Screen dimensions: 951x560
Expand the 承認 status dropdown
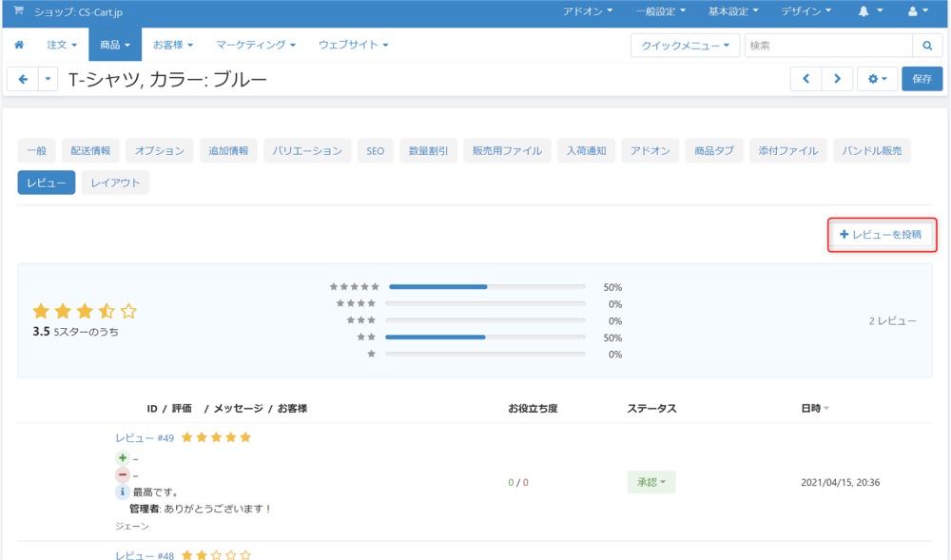point(651,482)
